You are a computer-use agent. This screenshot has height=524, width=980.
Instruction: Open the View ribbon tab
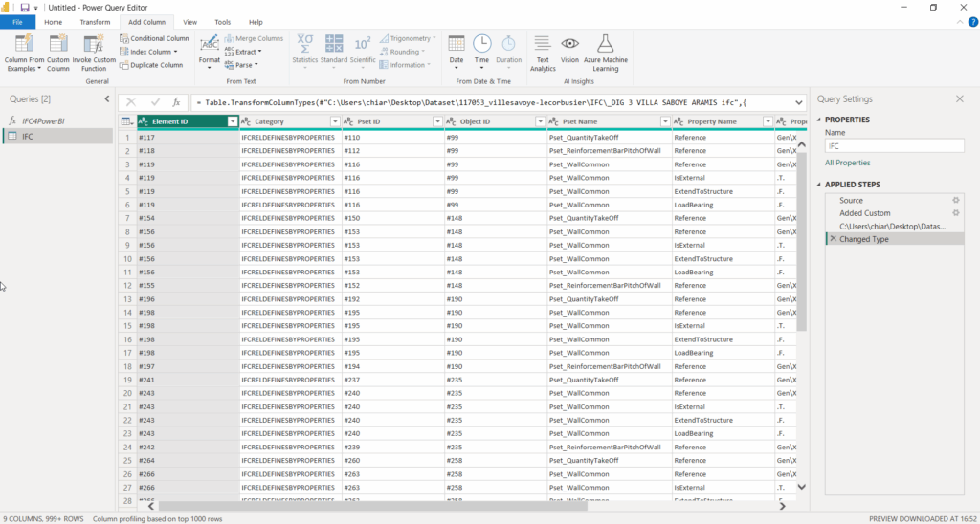click(189, 22)
